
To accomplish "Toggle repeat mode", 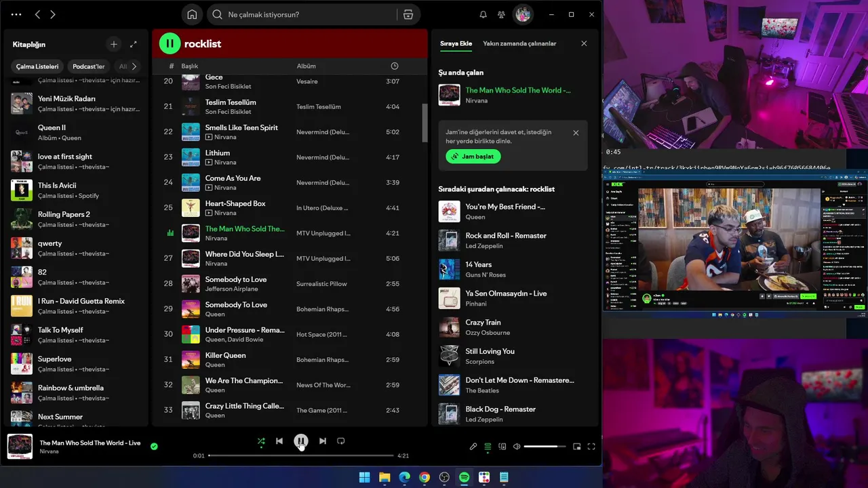I will (340, 441).
